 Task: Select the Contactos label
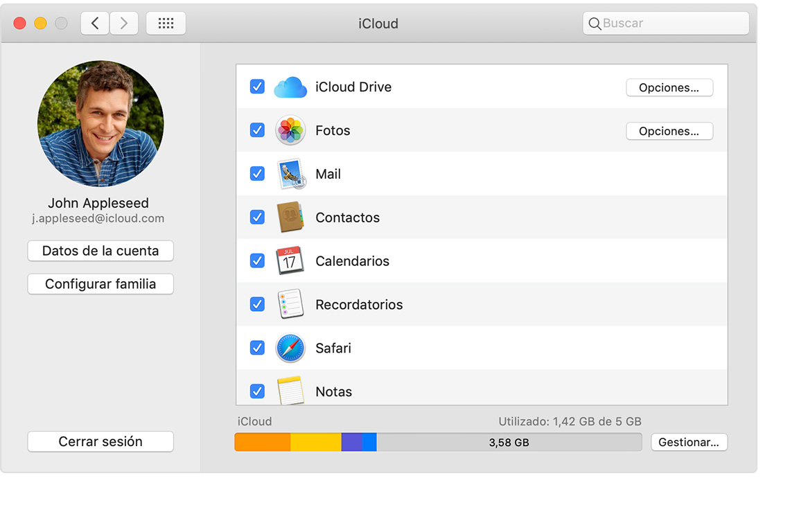coord(348,218)
